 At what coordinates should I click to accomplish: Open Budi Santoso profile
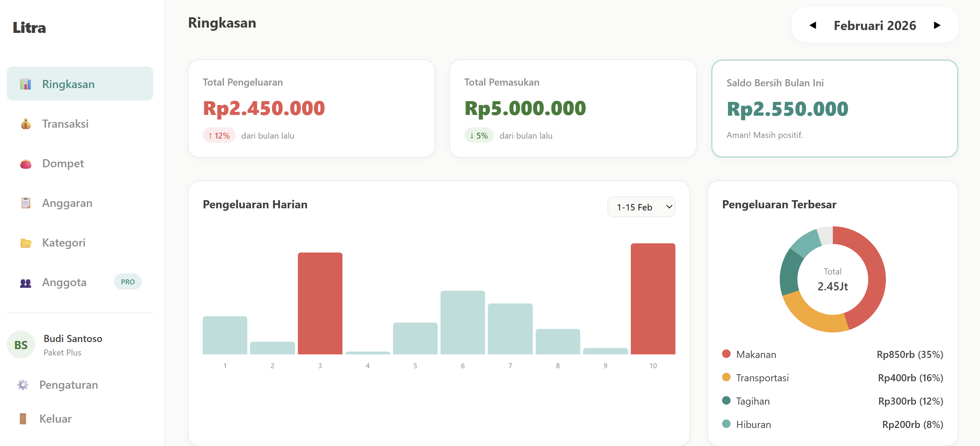(x=80, y=344)
